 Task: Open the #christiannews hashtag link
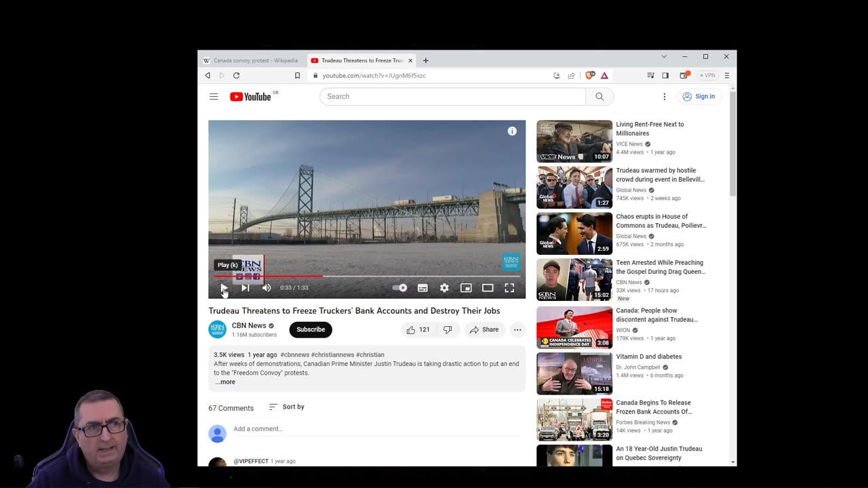tap(333, 354)
